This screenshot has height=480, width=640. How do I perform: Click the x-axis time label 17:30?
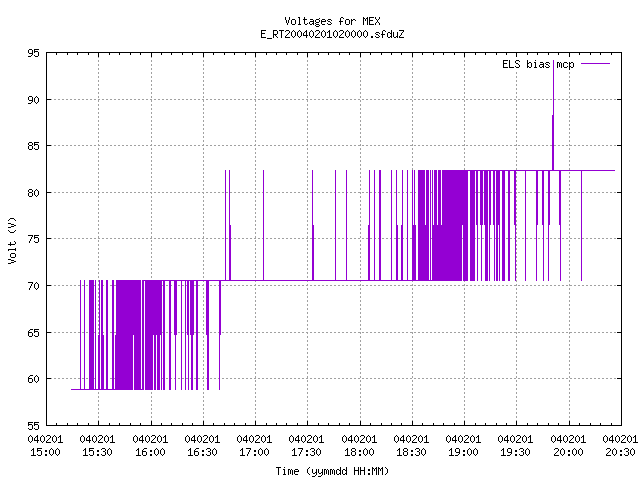tap(306, 452)
